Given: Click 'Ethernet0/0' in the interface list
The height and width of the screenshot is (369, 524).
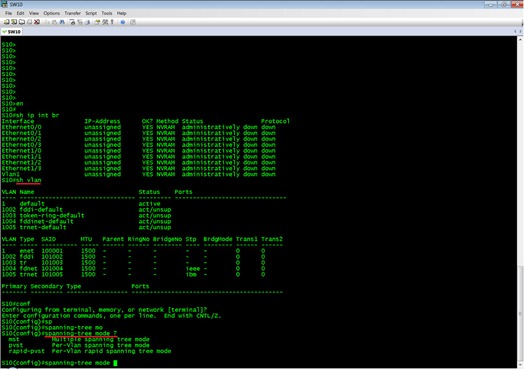Looking at the screenshot, I should tap(21, 127).
